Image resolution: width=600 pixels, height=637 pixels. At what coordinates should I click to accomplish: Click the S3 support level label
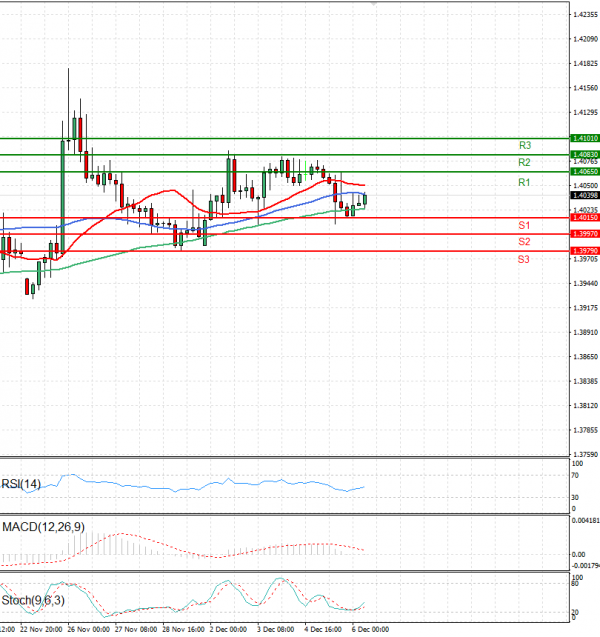(x=523, y=259)
